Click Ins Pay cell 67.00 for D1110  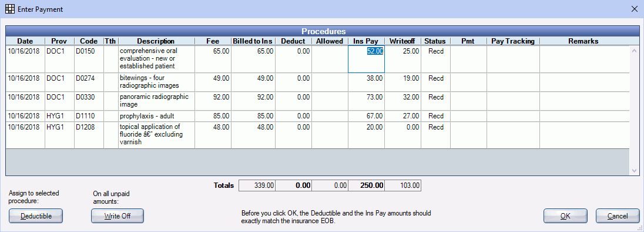point(366,116)
